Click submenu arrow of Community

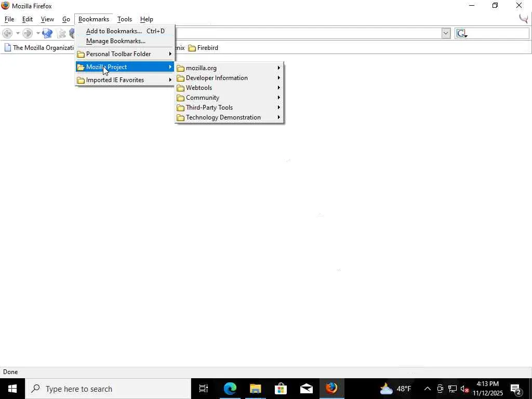click(x=279, y=97)
